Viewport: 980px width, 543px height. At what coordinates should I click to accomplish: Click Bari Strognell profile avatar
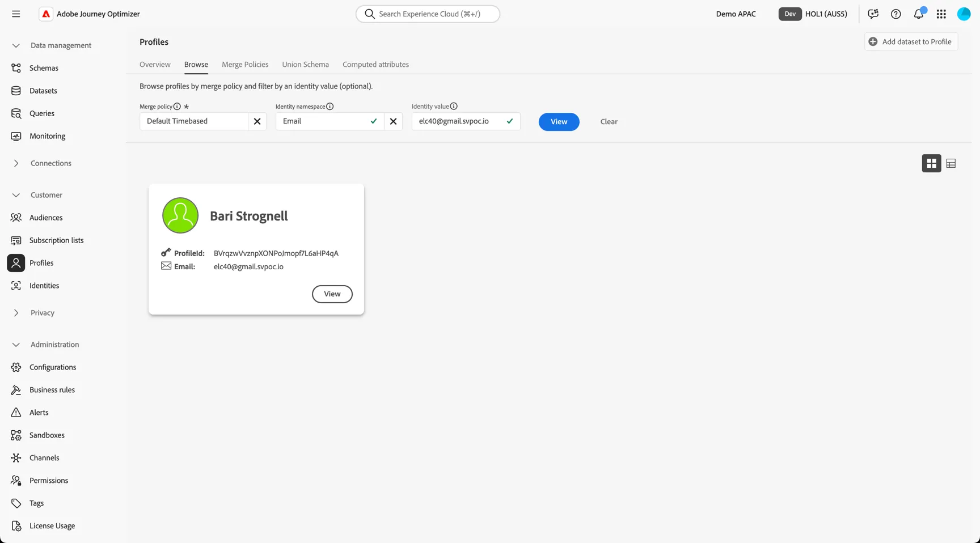(x=180, y=215)
